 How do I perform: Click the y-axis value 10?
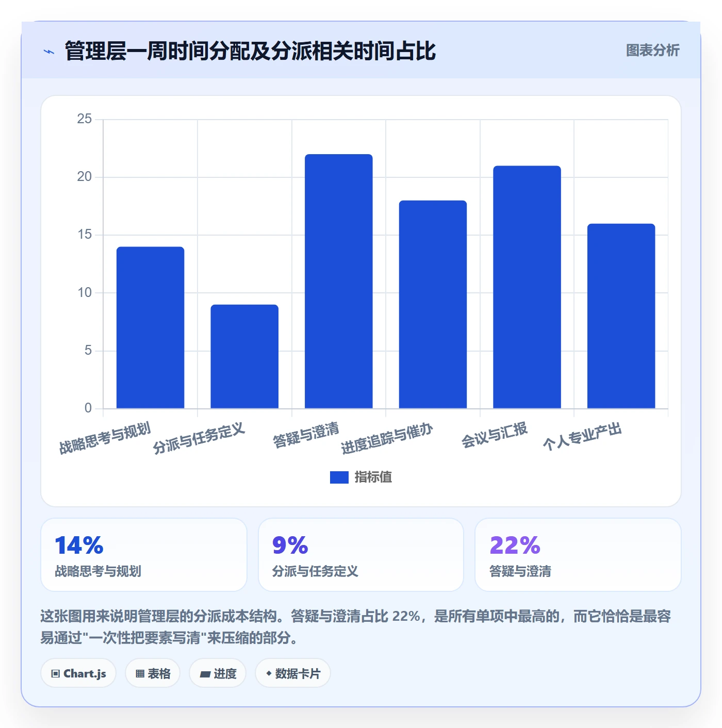84,293
